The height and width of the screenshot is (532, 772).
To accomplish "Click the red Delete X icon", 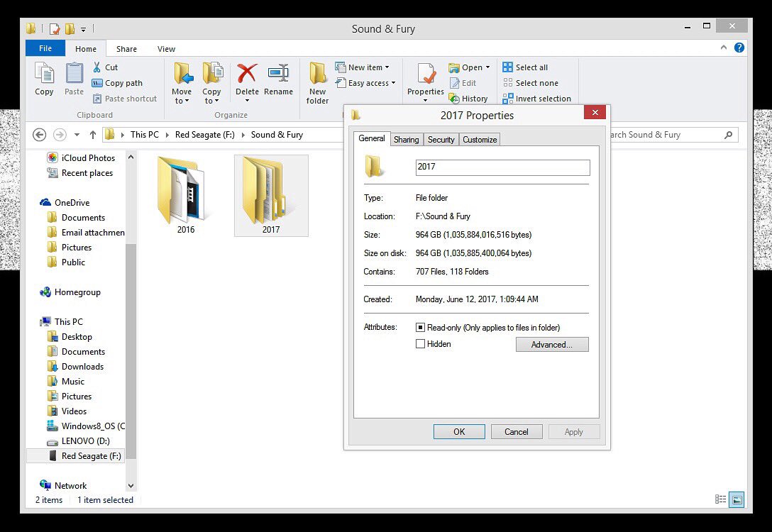I will [x=247, y=73].
